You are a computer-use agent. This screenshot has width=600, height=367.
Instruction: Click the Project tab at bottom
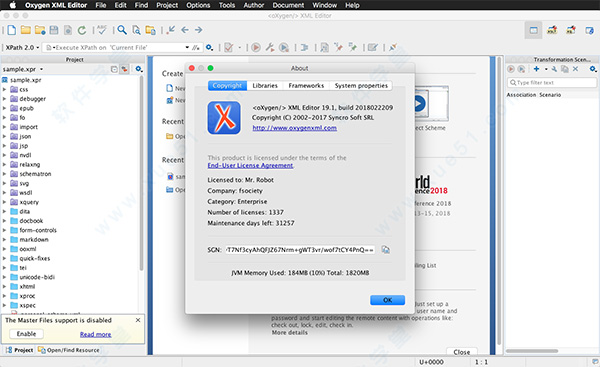click(x=20, y=350)
